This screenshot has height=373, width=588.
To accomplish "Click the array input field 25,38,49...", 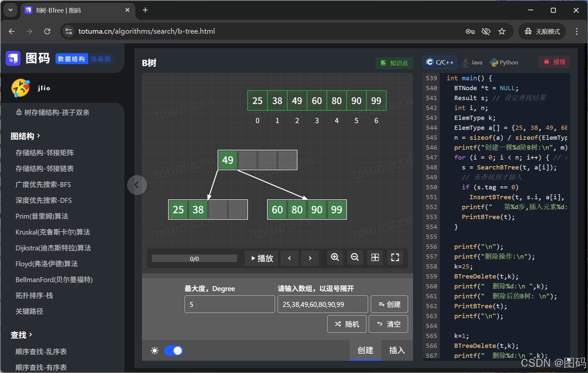I will [323, 304].
